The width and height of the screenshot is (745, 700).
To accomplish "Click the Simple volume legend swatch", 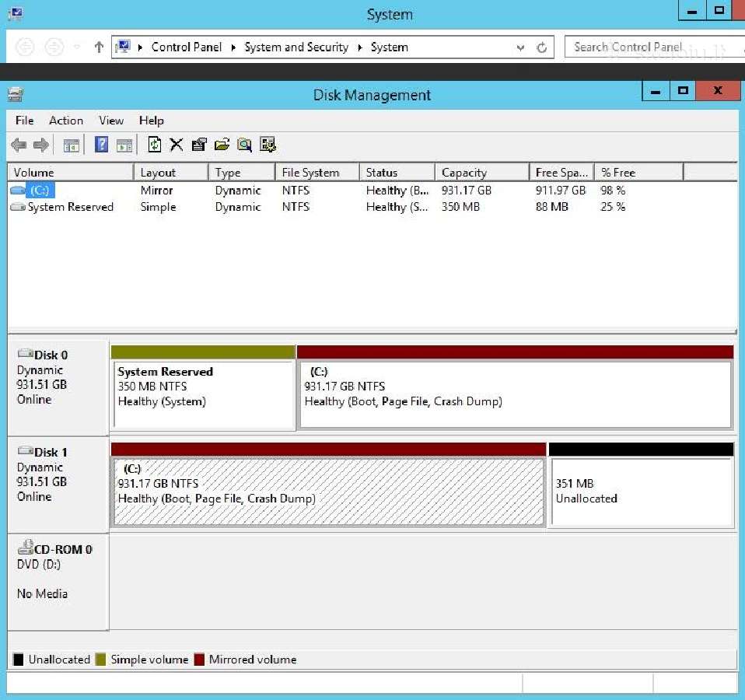I will (100, 660).
